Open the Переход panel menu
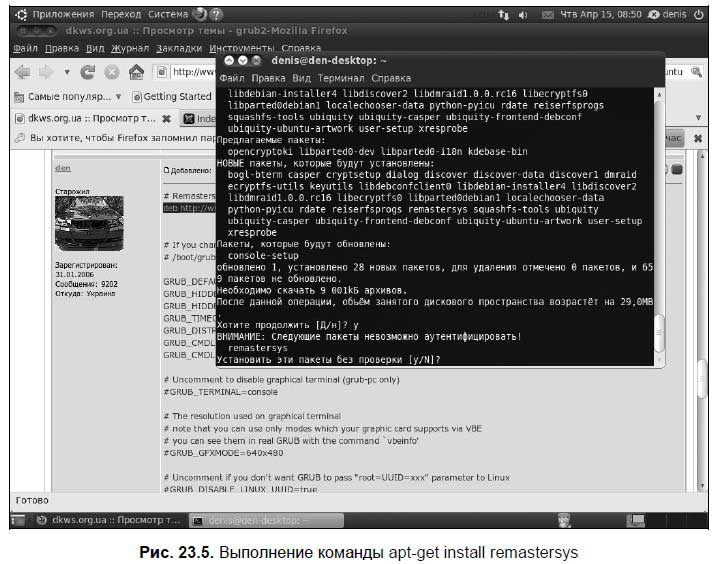 point(121,15)
